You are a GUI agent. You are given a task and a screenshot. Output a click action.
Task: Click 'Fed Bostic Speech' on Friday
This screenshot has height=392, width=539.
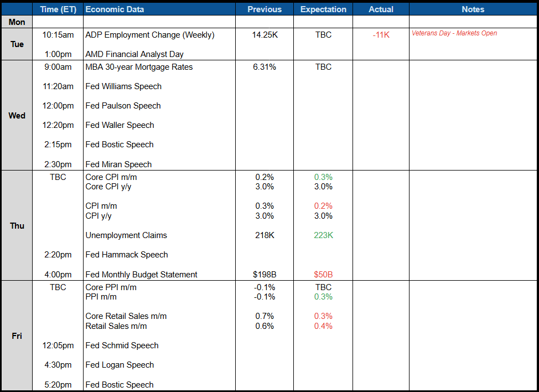click(x=120, y=384)
